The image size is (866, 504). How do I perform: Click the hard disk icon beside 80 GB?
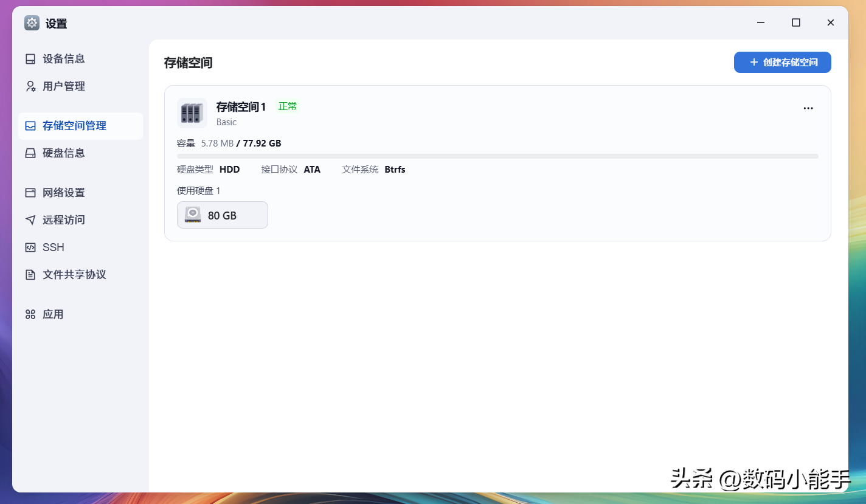click(193, 215)
